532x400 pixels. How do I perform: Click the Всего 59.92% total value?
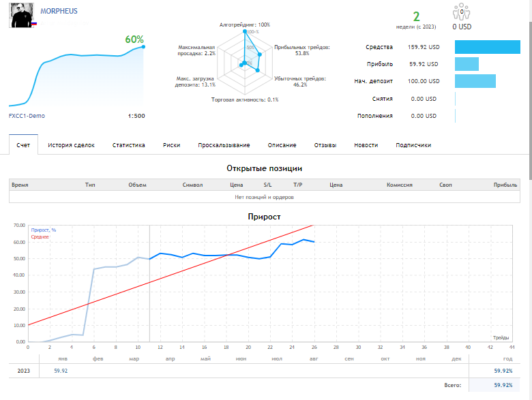pyautogui.click(x=503, y=385)
